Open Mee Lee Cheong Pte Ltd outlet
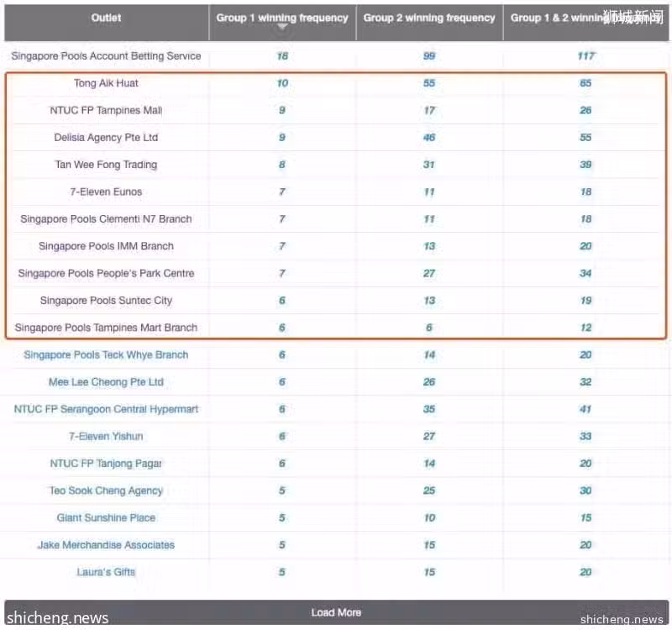This screenshot has width=672, height=630. (107, 382)
